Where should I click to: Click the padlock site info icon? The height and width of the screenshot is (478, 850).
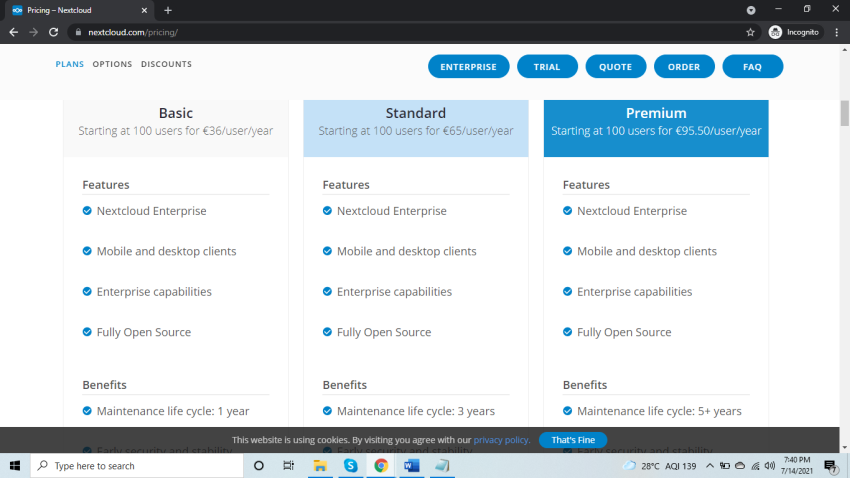pos(78,33)
